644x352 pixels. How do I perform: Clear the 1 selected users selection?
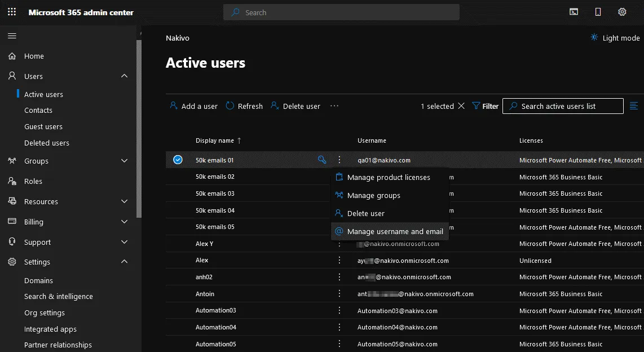pyautogui.click(x=461, y=106)
